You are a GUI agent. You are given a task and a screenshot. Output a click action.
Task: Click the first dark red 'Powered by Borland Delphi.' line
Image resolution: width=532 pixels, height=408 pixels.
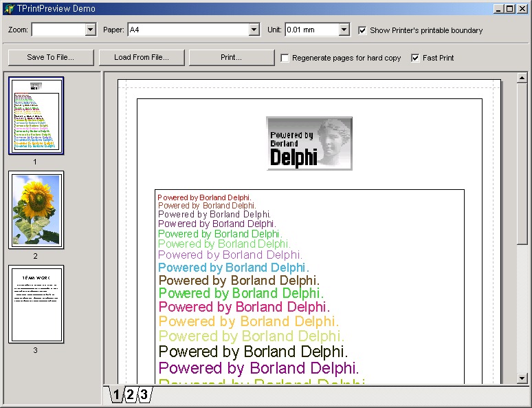(x=204, y=197)
